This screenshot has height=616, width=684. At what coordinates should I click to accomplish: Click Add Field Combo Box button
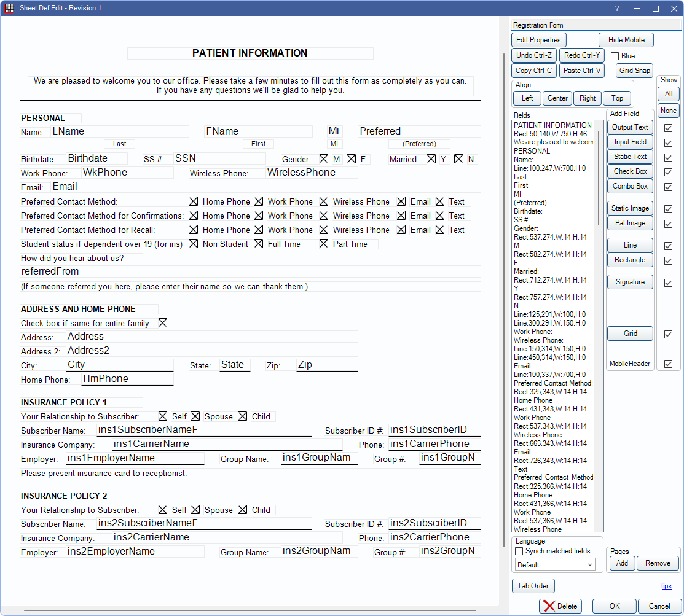click(x=630, y=186)
